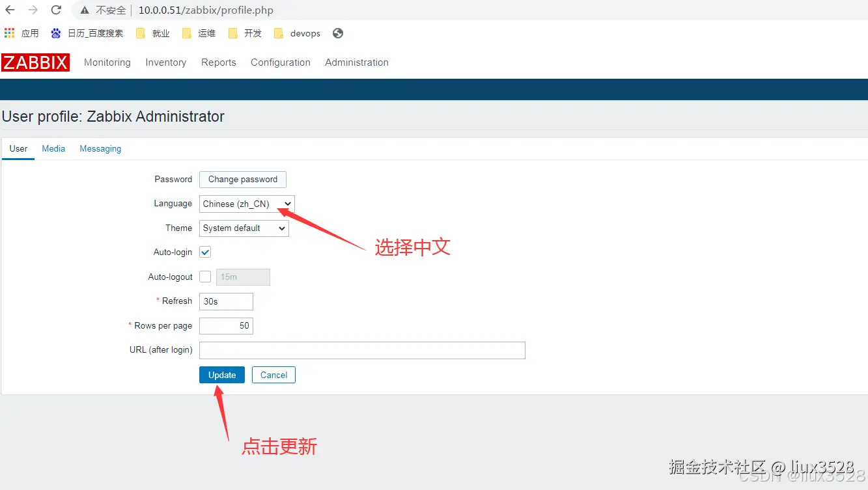Open the 应用 apps grid icon

tap(10, 33)
